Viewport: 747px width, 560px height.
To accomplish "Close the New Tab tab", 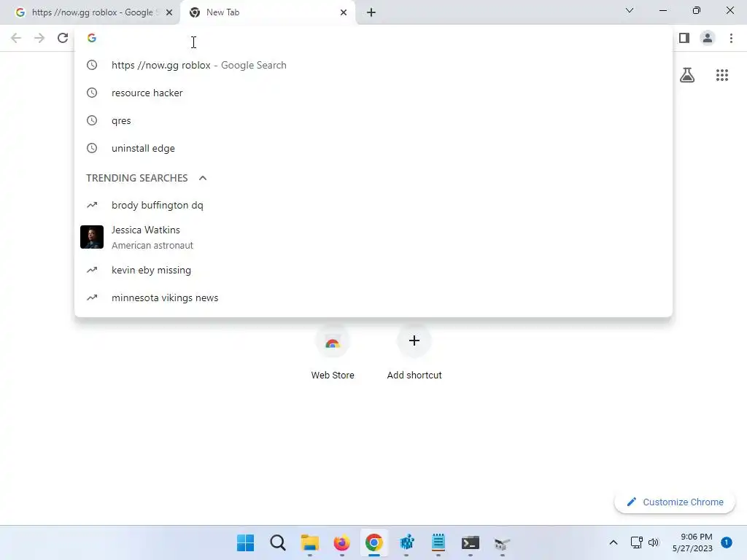I will point(344,12).
